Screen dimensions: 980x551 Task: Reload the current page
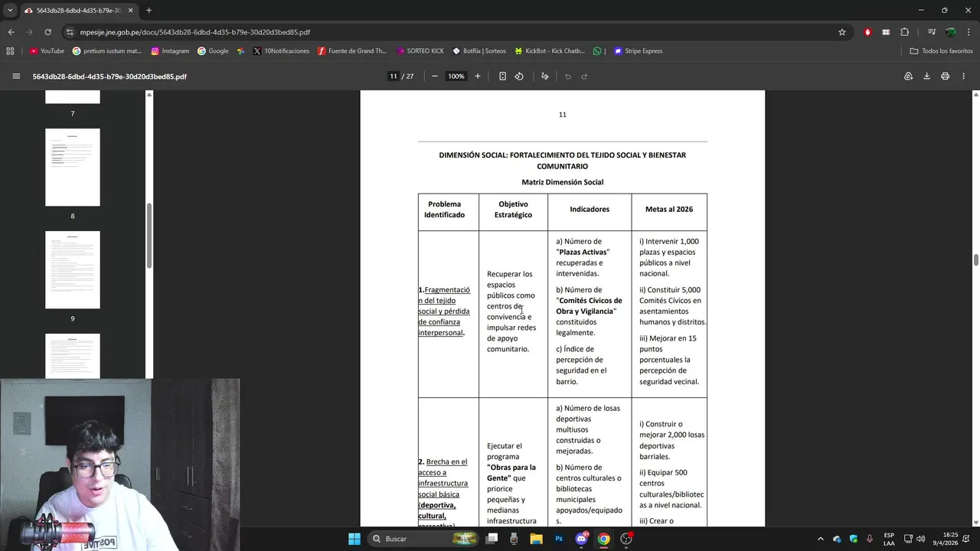point(47,32)
